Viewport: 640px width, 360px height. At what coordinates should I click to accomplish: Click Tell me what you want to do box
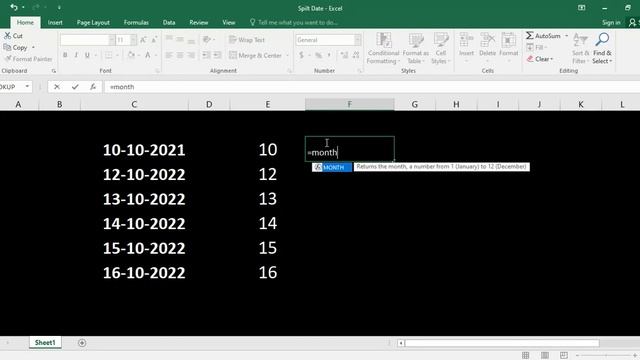click(x=294, y=22)
